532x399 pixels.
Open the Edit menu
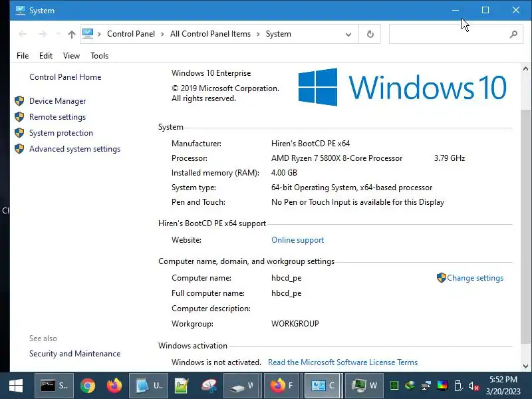tap(46, 56)
